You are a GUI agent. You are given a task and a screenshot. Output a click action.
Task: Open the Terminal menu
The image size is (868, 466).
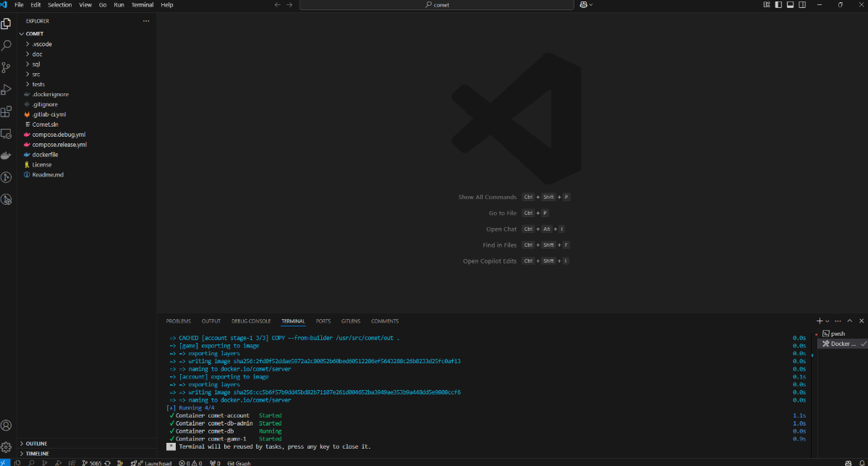142,5
